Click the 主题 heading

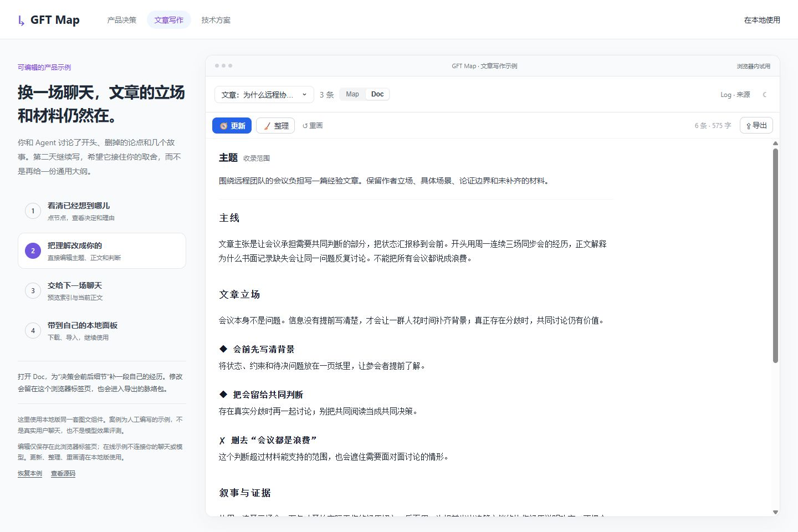228,158
